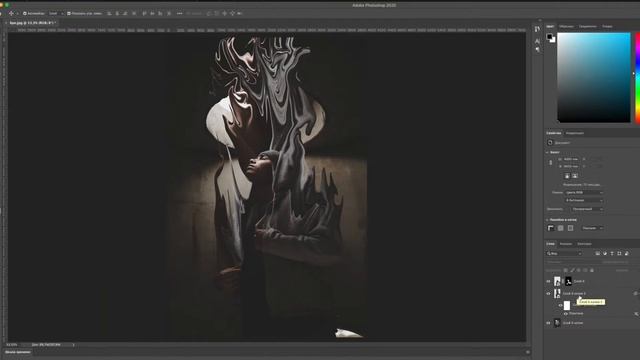This screenshot has width=640, height=360.
Task: Filter layers by pixel layers icon
Action: click(598, 253)
